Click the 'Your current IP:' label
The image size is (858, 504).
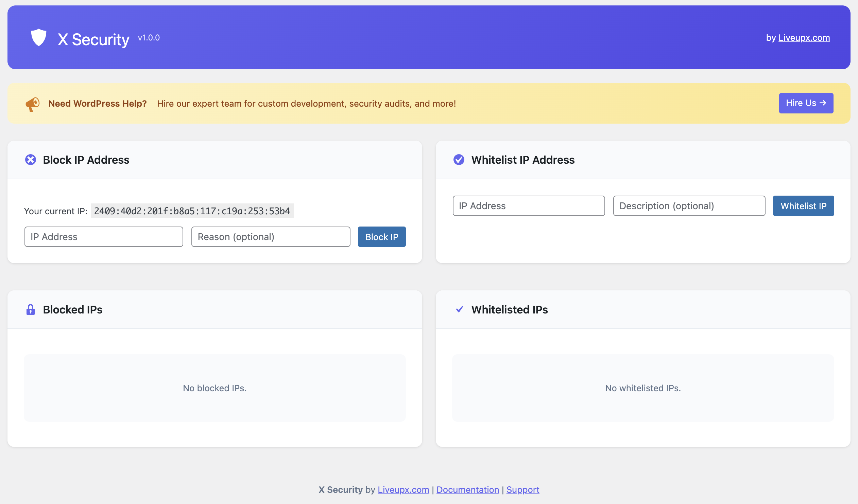(56, 211)
